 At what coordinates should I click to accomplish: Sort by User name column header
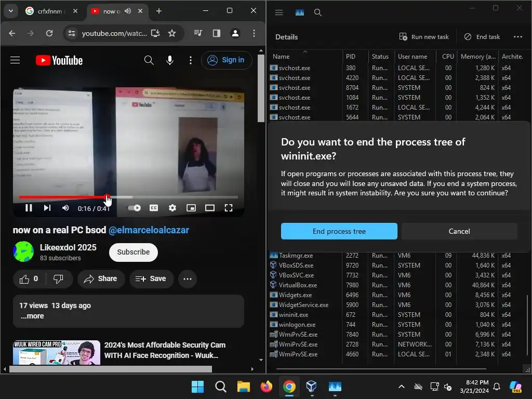click(416, 57)
